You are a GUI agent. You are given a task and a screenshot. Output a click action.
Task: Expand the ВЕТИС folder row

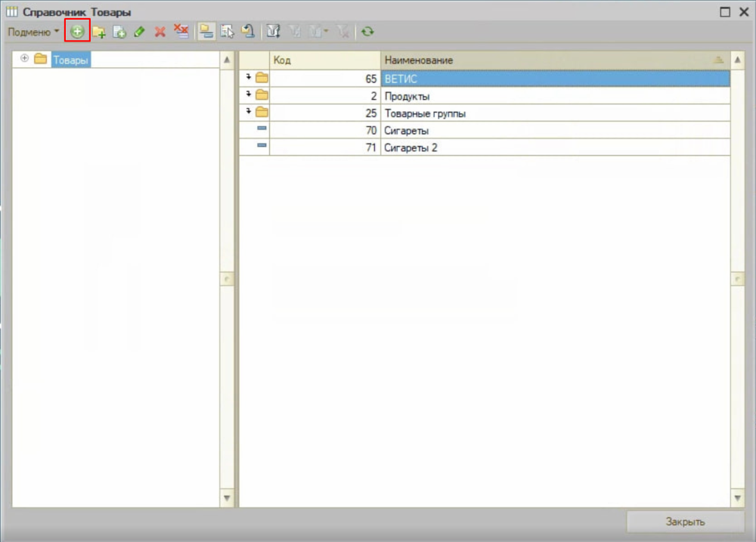click(248, 78)
